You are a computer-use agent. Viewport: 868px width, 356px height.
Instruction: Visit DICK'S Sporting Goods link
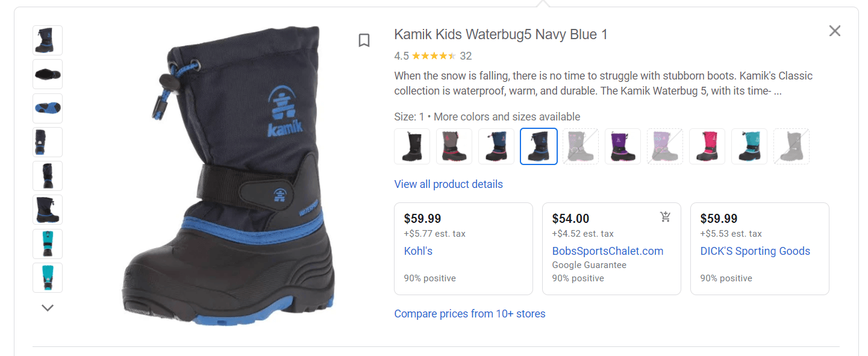coord(755,251)
